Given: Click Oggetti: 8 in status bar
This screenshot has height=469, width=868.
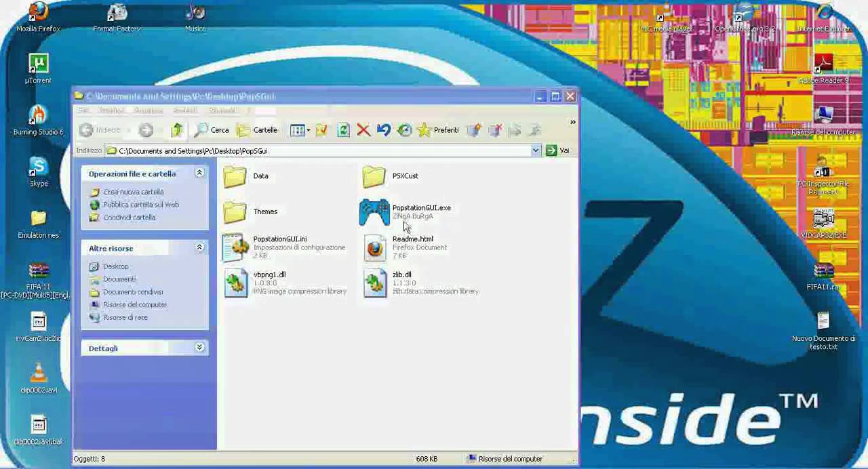Looking at the screenshot, I should coord(90,459).
